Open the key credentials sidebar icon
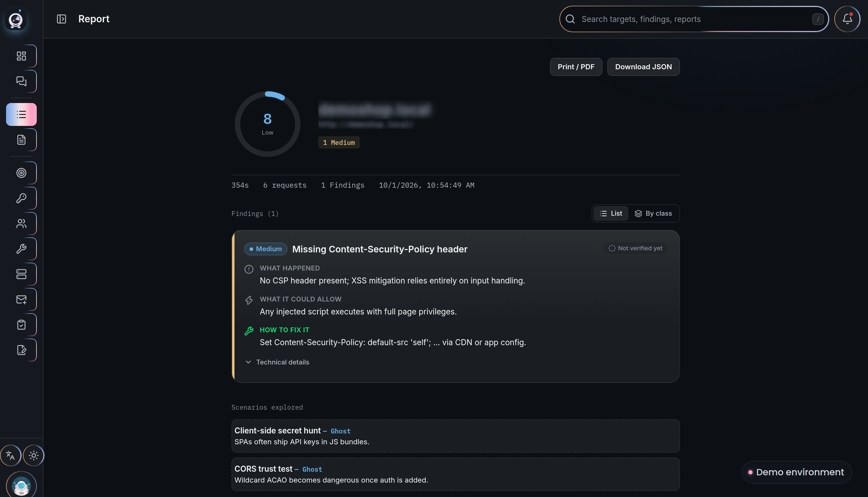The width and height of the screenshot is (868, 497). tap(21, 198)
